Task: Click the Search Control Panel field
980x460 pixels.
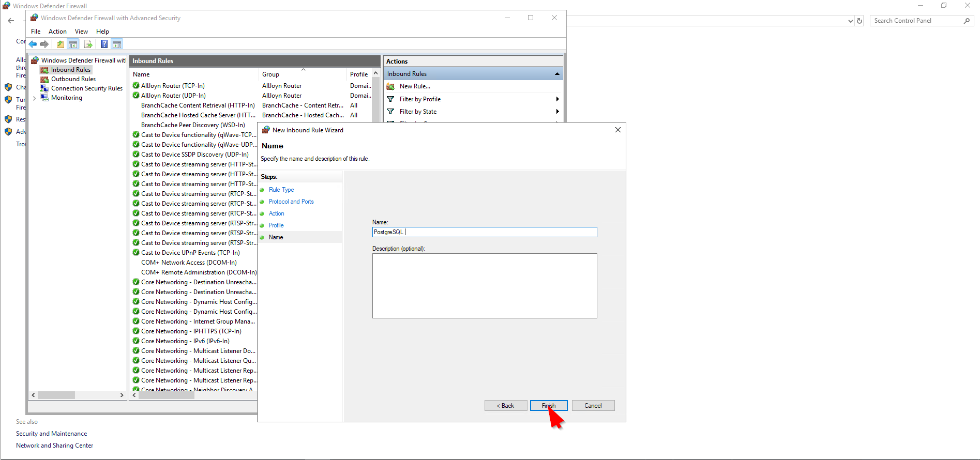Action: (917, 21)
